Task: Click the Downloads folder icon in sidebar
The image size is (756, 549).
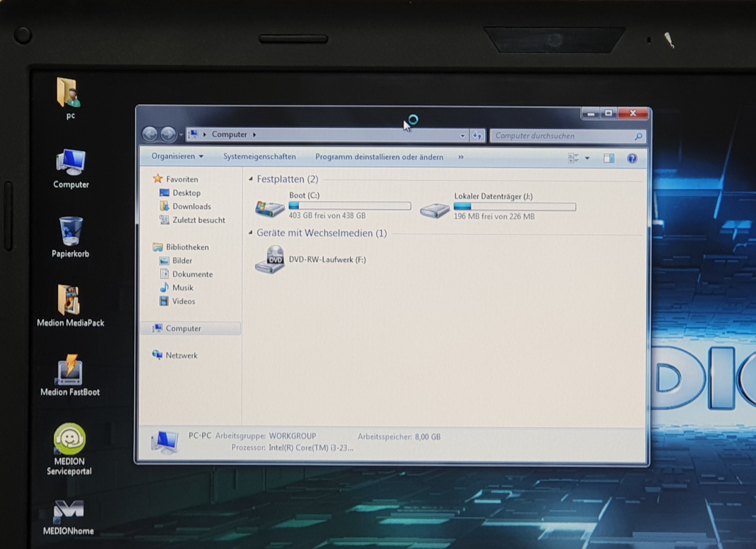Action: pyautogui.click(x=164, y=206)
